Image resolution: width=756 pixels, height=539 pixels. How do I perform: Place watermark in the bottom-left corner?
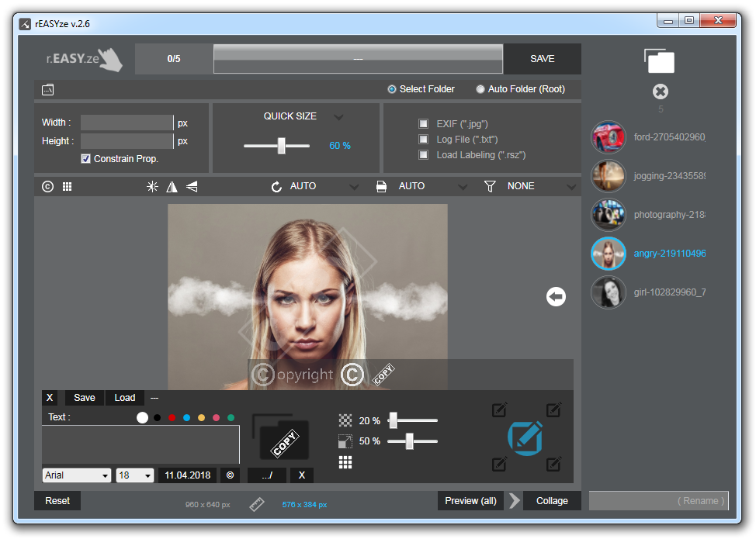pyautogui.click(x=499, y=465)
